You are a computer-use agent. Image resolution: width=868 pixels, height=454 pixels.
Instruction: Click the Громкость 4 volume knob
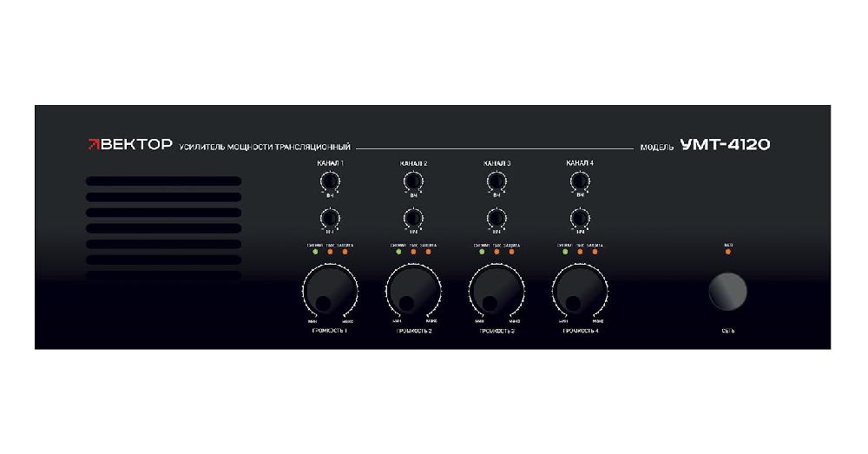[578, 293]
